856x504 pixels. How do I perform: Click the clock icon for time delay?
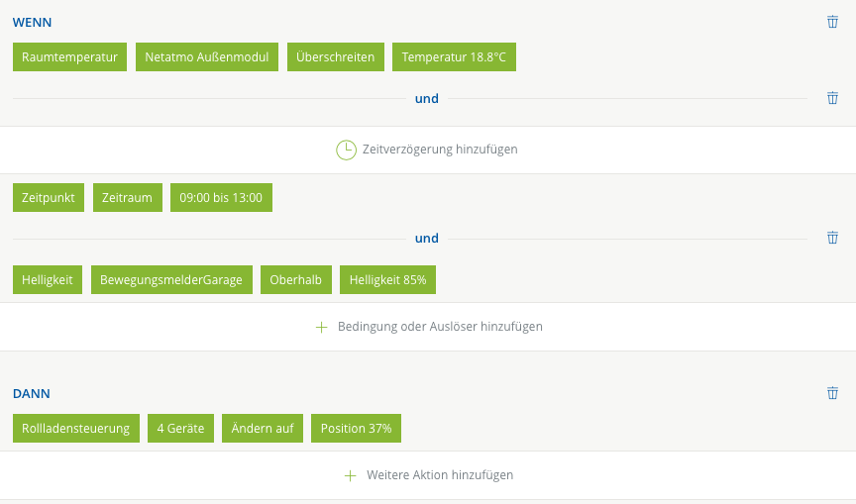click(x=346, y=150)
